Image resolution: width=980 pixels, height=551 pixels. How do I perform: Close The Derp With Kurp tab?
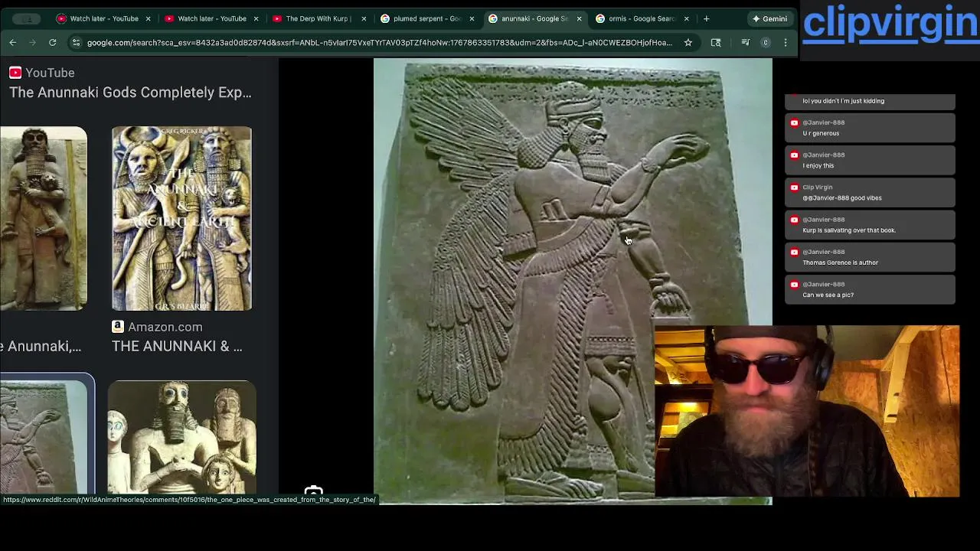(x=364, y=18)
